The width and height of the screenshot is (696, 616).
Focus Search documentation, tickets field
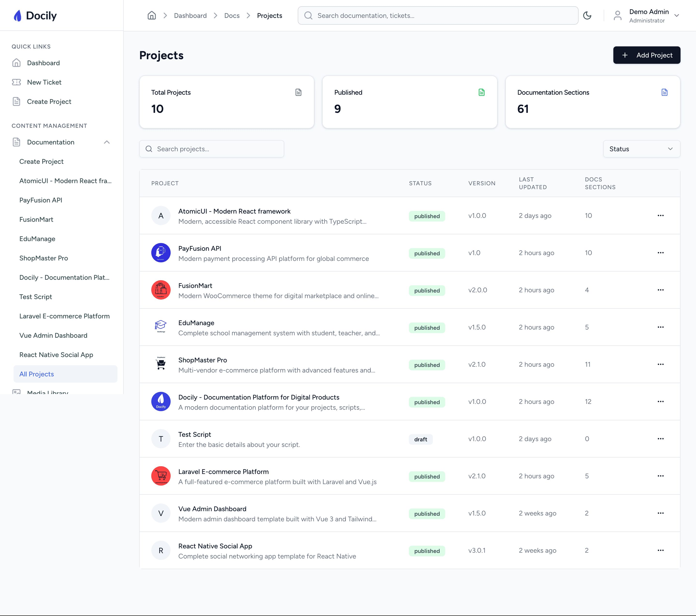[x=438, y=16]
